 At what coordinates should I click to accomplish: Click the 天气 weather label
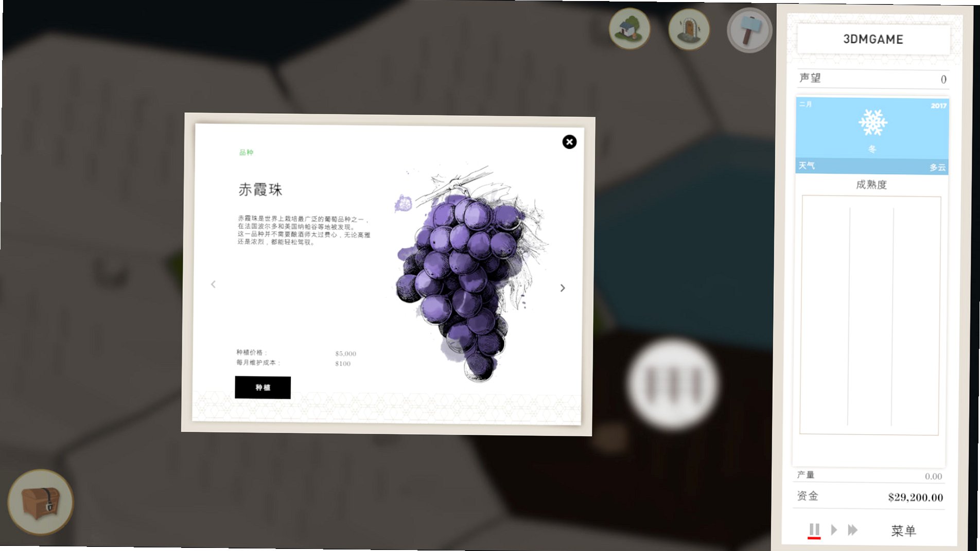[807, 166]
